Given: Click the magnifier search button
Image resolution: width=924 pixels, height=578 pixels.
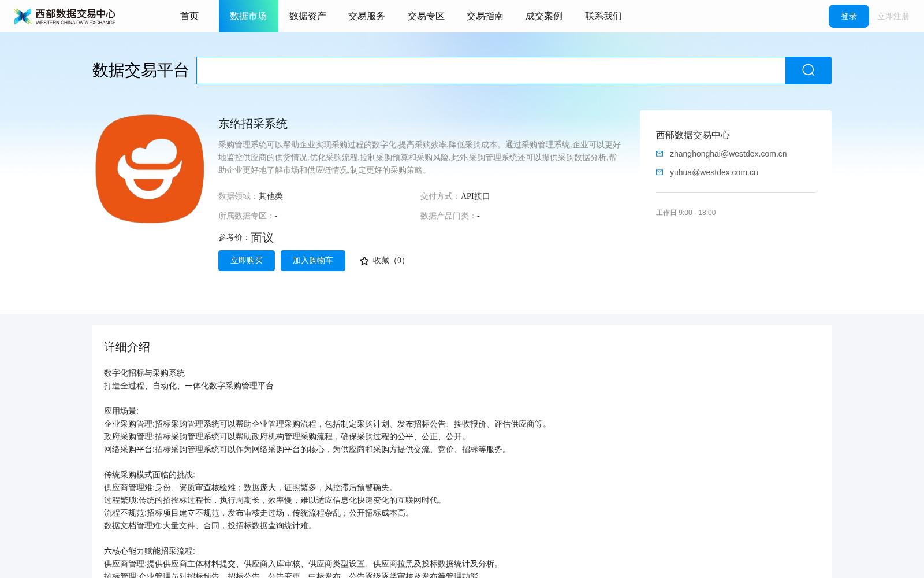Looking at the screenshot, I should (808, 71).
